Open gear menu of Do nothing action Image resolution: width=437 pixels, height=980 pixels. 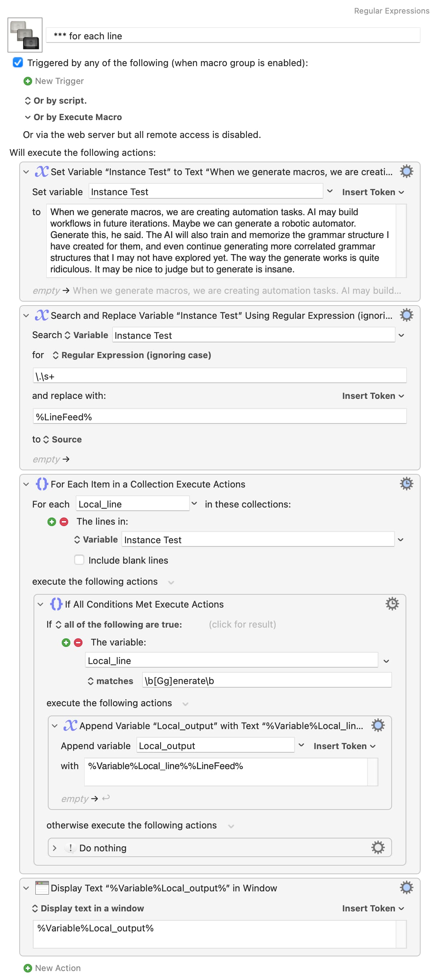tap(378, 847)
